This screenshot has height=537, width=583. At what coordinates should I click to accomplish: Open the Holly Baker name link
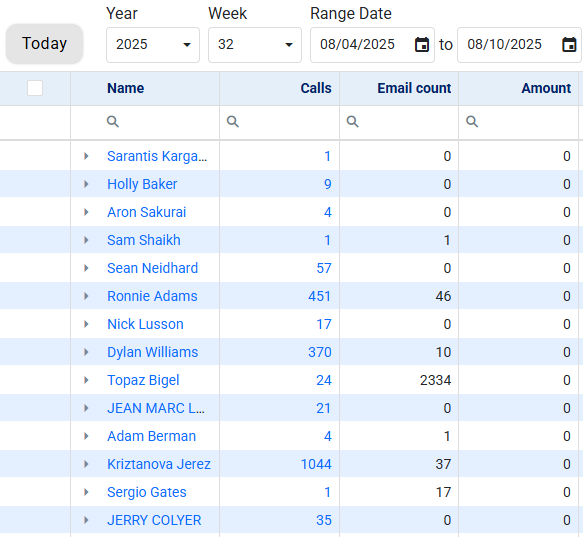pos(142,184)
